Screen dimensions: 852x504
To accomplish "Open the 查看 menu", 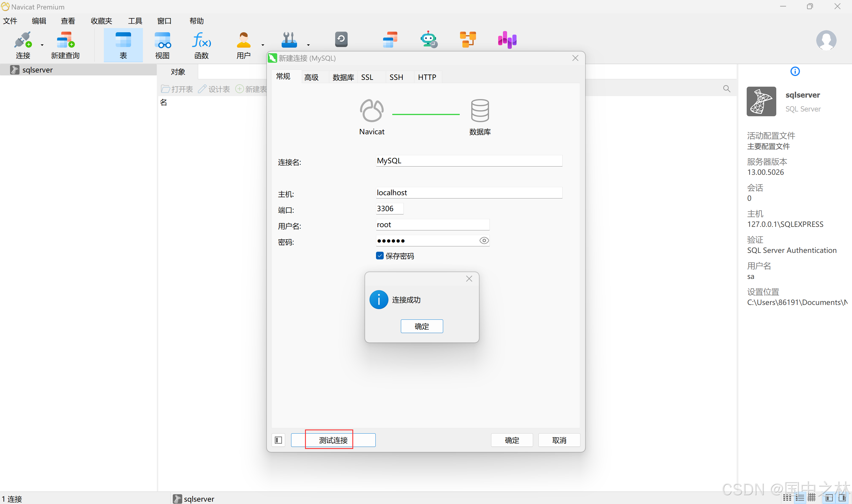I will coord(68,21).
